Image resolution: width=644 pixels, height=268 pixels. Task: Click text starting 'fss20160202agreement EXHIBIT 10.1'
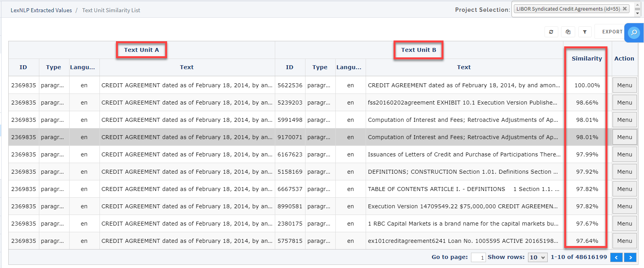pos(462,103)
